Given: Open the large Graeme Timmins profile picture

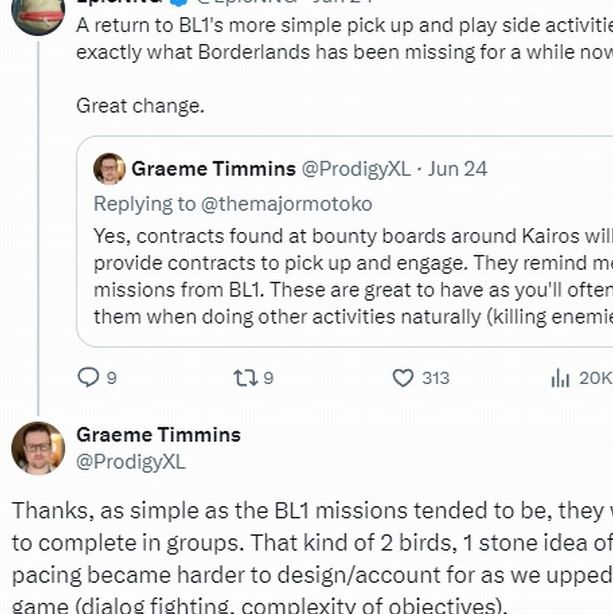Looking at the screenshot, I should [x=38, y=448].
